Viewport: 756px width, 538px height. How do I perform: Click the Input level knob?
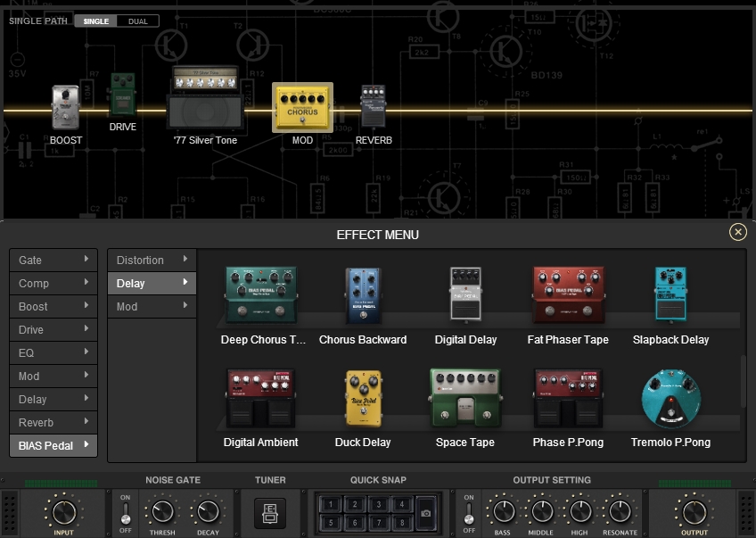[x=62, y=512]
